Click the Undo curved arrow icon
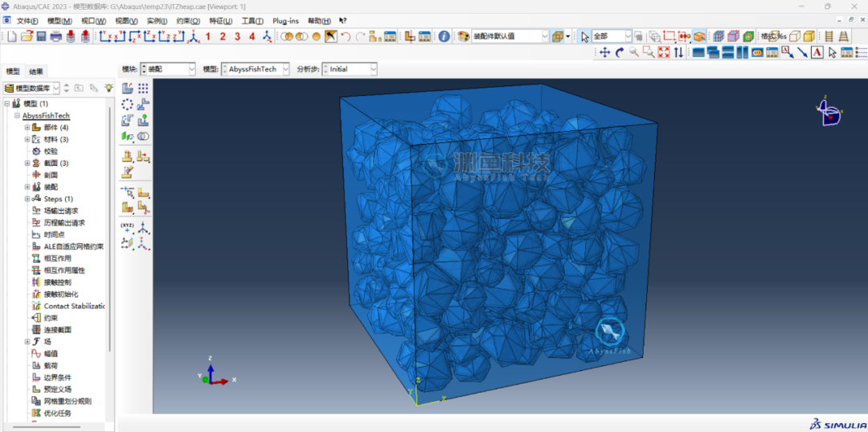The height and width of the screenshot is (432, 868). (x=346, y=36)
